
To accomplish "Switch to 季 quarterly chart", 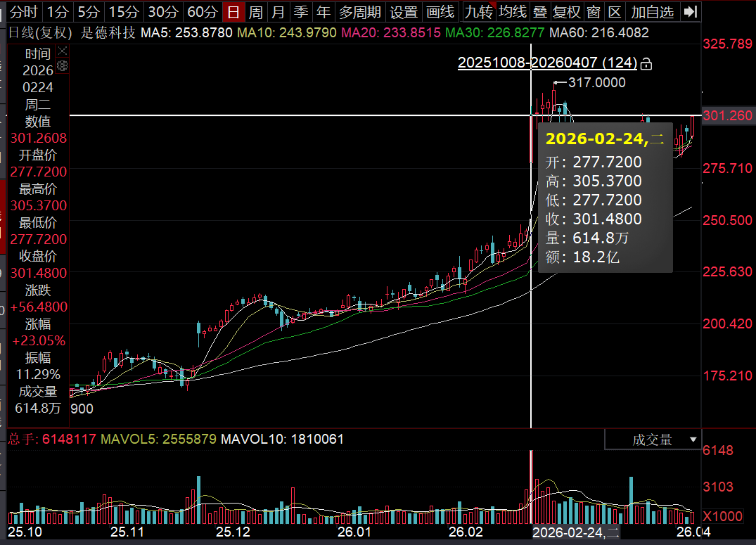I will pos(301,11).
